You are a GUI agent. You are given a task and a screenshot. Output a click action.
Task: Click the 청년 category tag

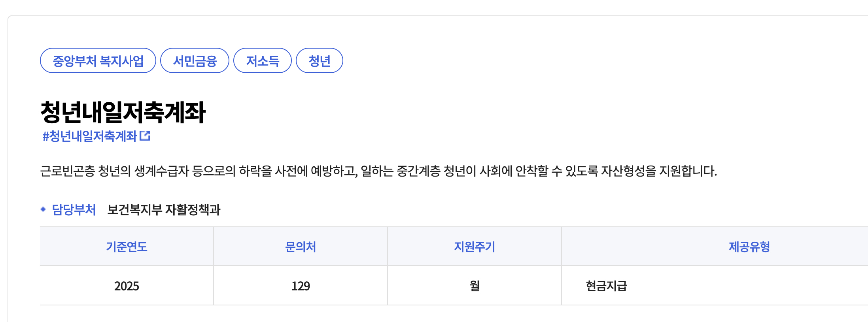[320, 60]
